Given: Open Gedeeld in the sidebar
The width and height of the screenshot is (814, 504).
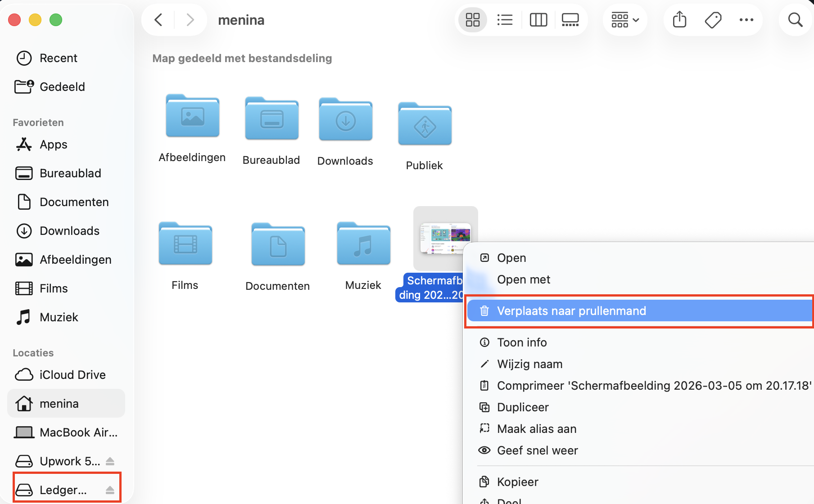Looking at the screenshot, I should 63,86.
